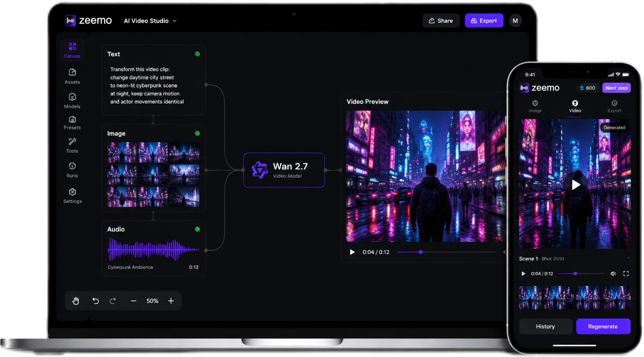Click the Generated badge on the phone video
The height and width of the screenshot is (357, 644).
pos(614,128)
